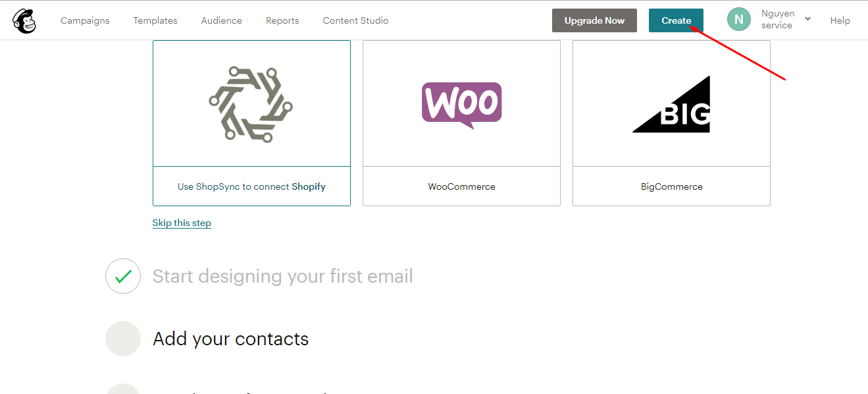Open the Campaigns menu
The height and width of the screenshot is (394, 868).
(85, 20)
